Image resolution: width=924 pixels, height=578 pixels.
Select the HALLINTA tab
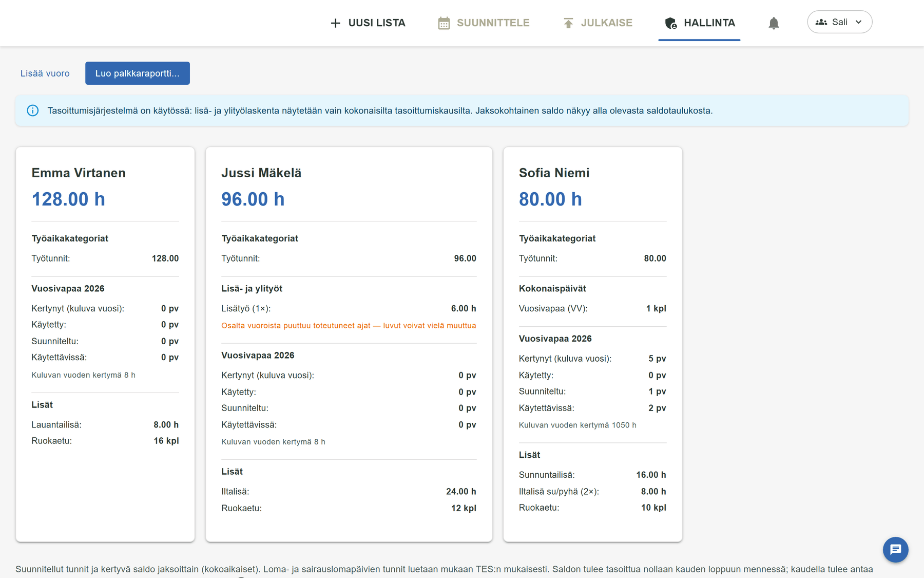click(700, 23)
